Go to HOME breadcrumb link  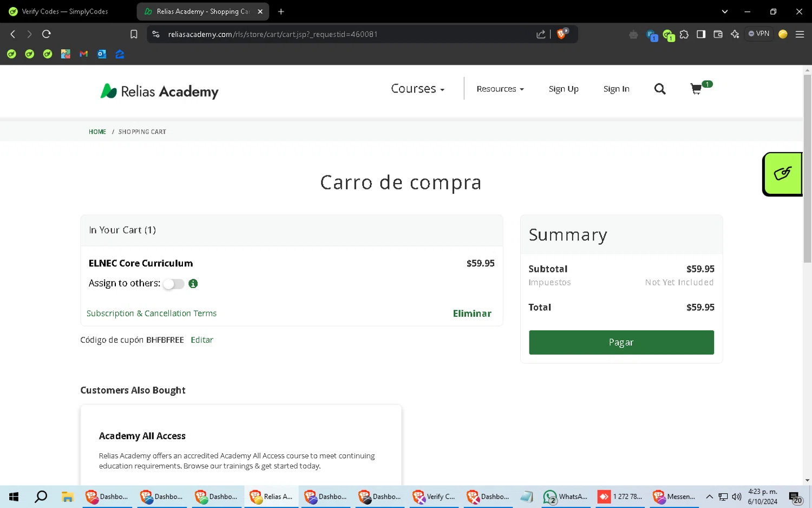point(97,132)
